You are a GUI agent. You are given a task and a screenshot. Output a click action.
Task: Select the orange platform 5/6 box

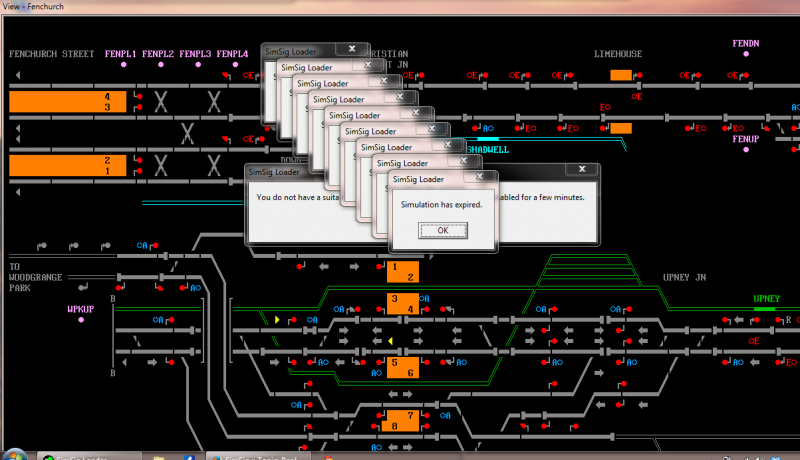[403, 367]
